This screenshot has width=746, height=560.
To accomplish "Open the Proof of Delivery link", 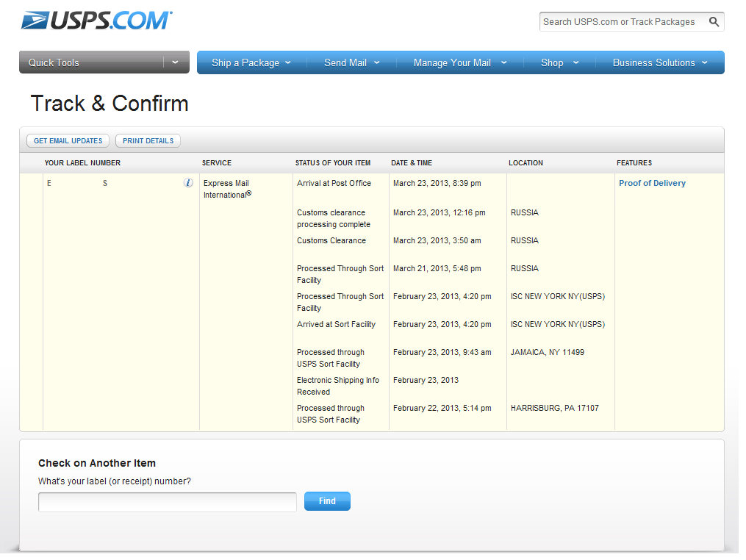I will tap(652, 183).
